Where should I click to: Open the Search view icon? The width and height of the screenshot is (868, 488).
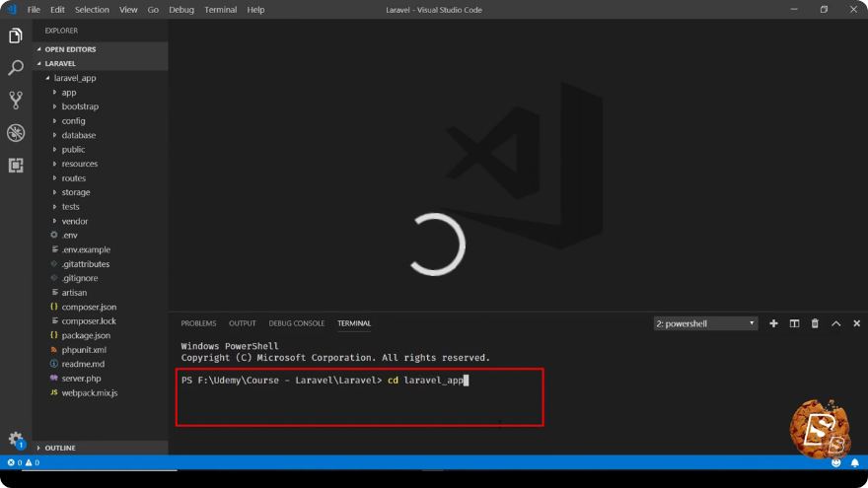[16, 68]
